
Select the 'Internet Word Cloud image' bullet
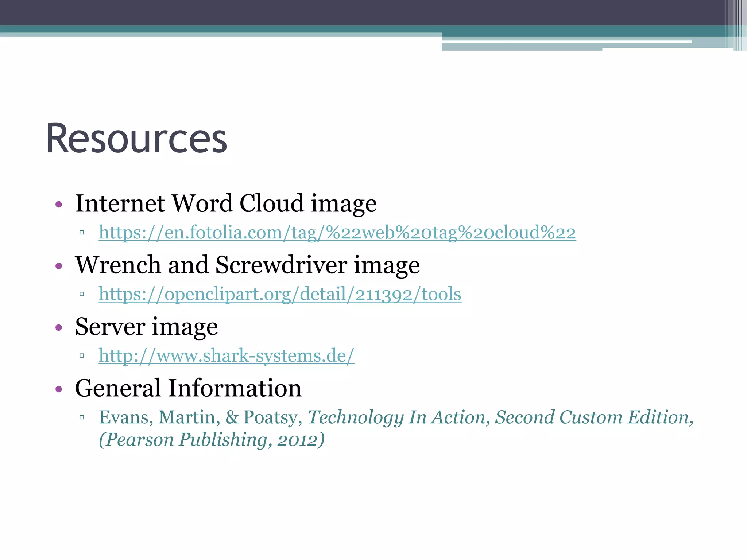click(226, 203)
